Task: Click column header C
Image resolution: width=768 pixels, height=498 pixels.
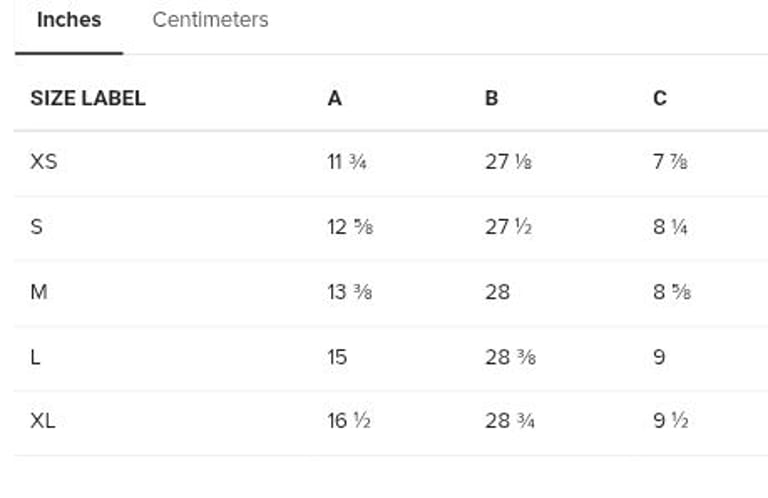Action: click(x=659, y=98)
